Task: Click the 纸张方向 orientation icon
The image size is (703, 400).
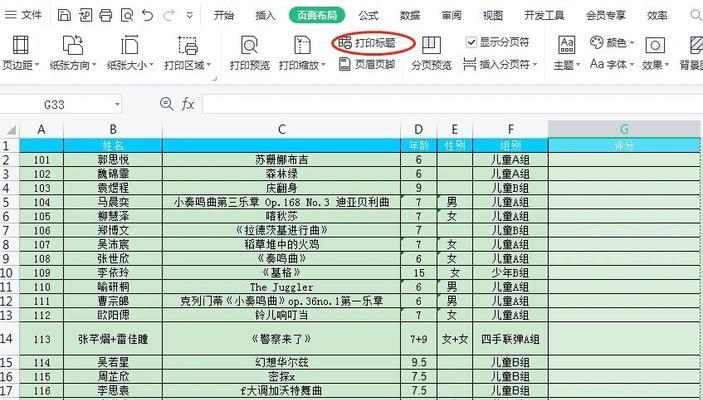Action: (x=73, y=45)
